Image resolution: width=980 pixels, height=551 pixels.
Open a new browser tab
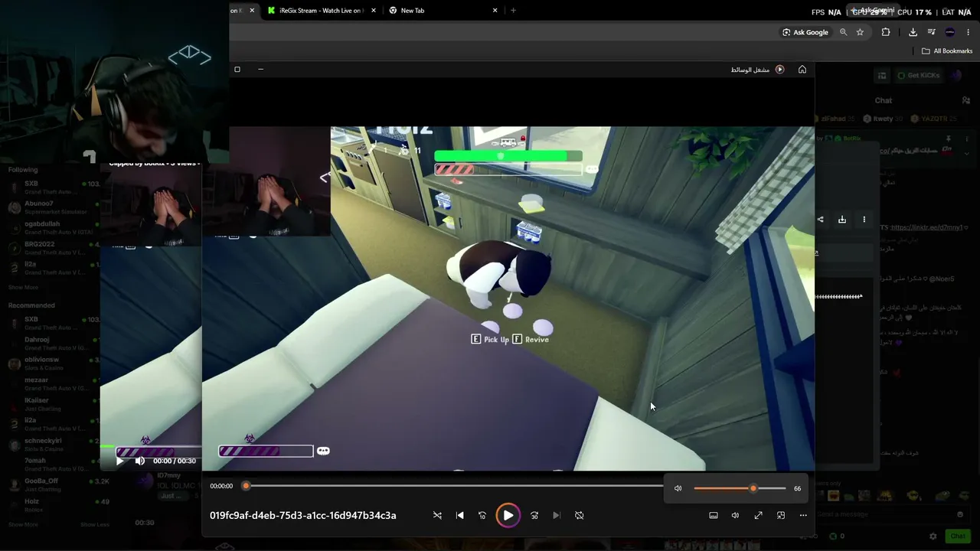coord(513,11)
